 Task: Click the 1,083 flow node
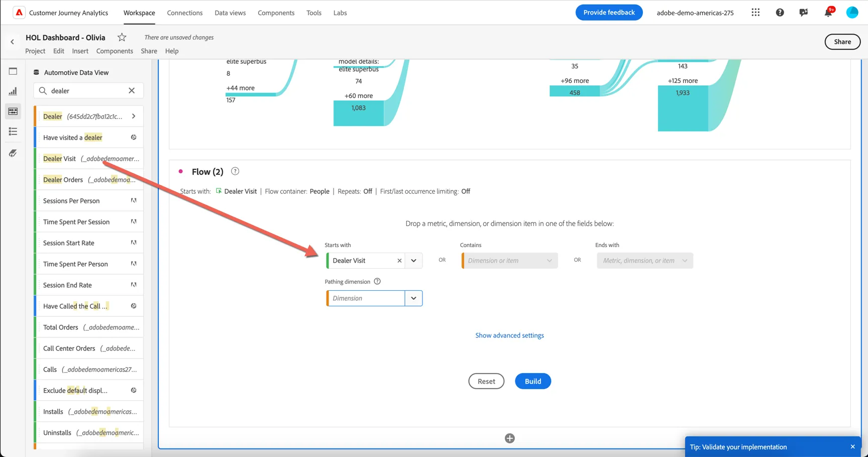[x=359, y=113]
